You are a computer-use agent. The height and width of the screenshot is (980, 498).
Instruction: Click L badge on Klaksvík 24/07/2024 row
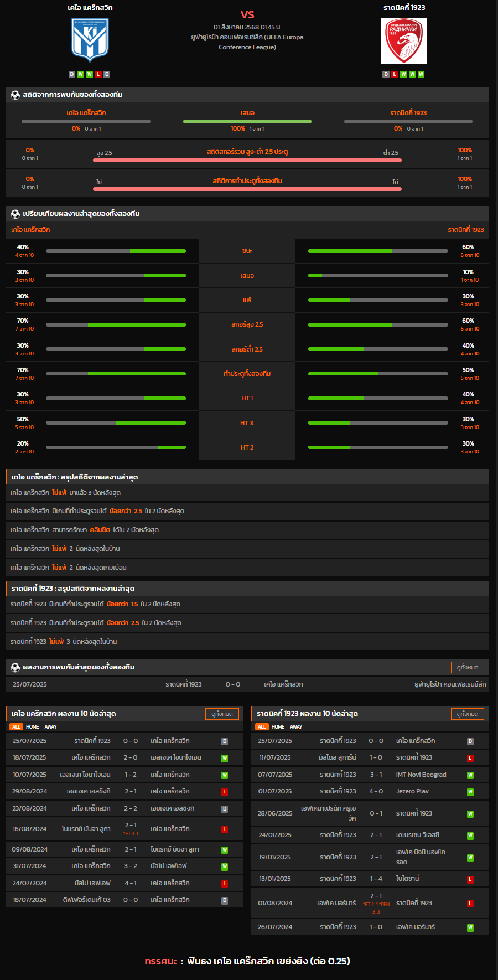tap(225, 884)
